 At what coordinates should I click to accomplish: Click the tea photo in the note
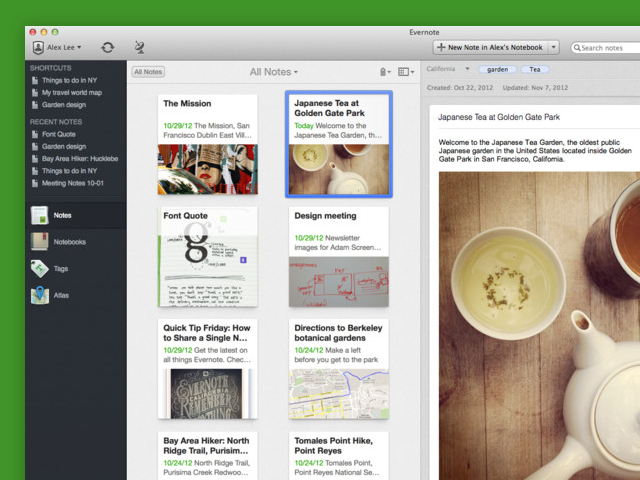(539, 326)
